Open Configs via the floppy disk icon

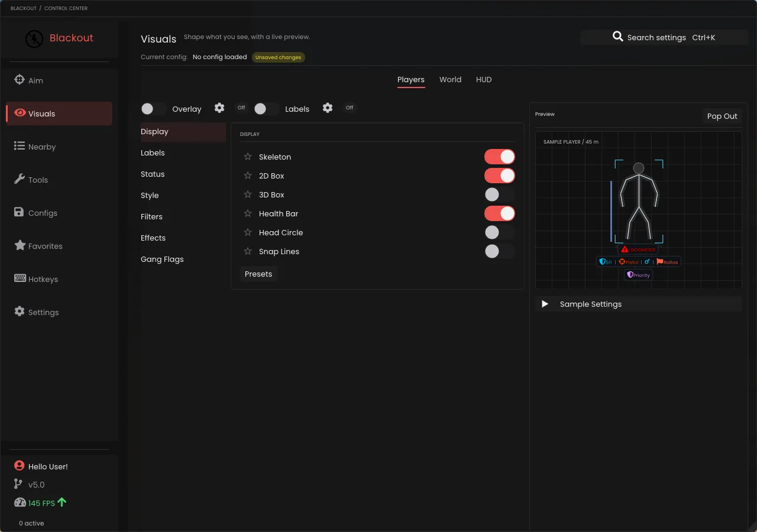pyautogui.click(x=20, y=212)
